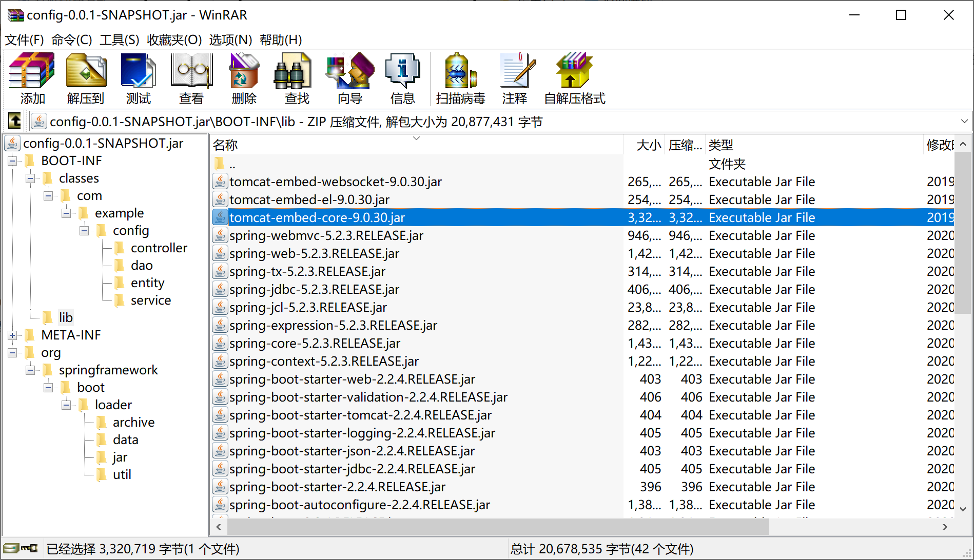This screenshot has width=974, height=560.
Task: Open the Tools (工具) menu
Action: point(119,40)
